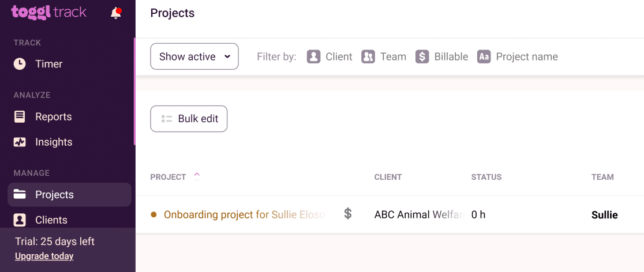644x272 pixels.
Task: Click the Reports document icon
Action: 19,117
